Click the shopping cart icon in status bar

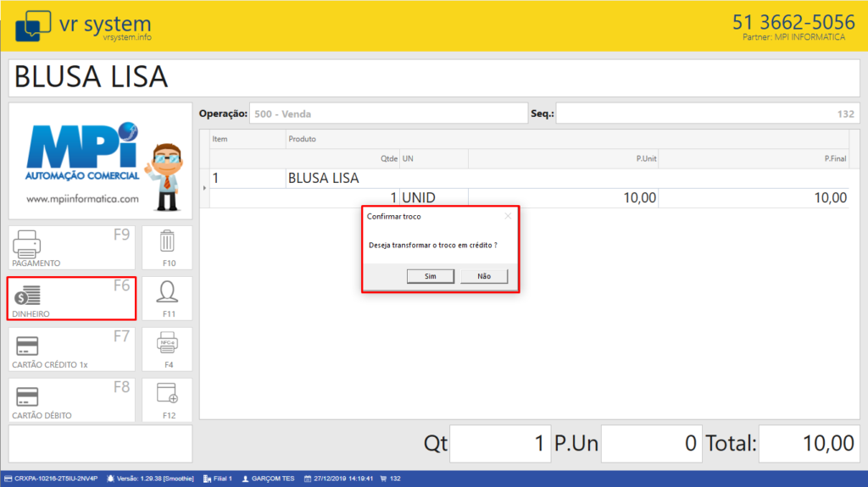pos(382,479)
